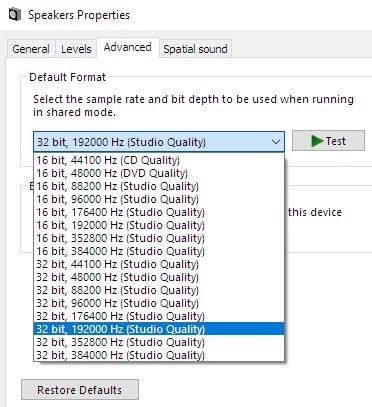Click the Restore Defaults button
Screen dimensions: 372x407
click(80, 390)
